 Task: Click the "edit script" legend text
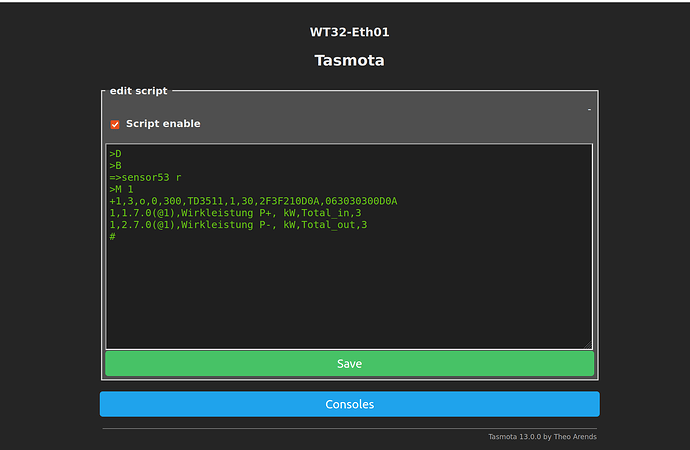pyautogui.click(x=139, y=91)
